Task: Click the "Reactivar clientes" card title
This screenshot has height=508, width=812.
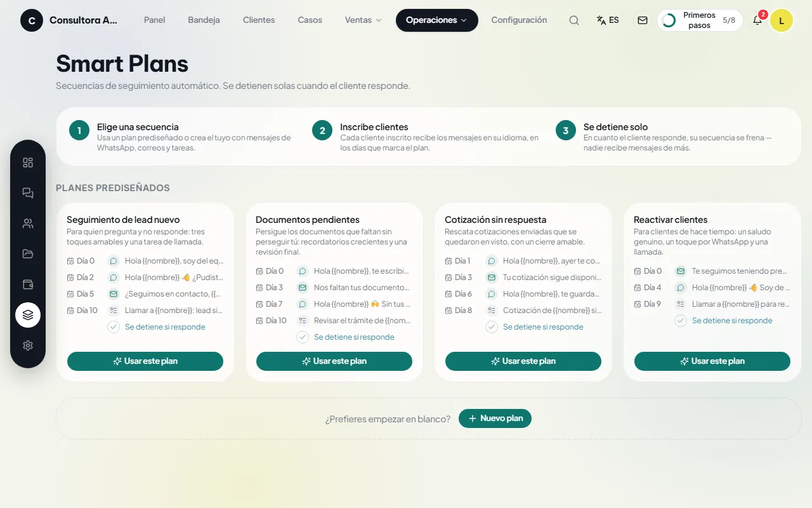Action: click(671, 220)
